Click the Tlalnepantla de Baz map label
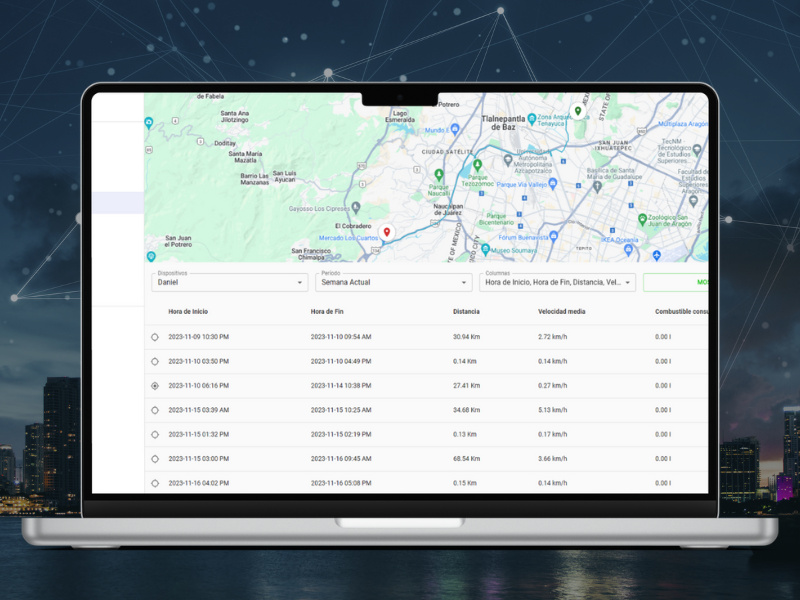 click(x=503, y=123)
